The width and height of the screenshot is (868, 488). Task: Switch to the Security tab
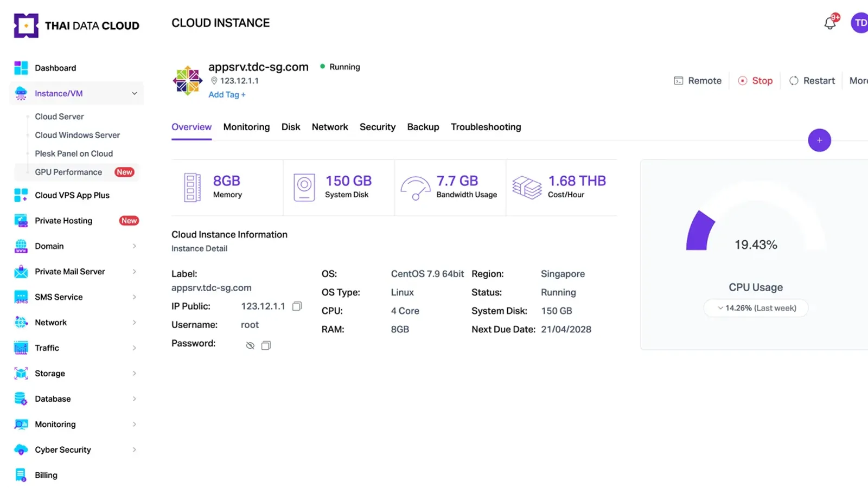pyautogui.click(x=378, y=127)
